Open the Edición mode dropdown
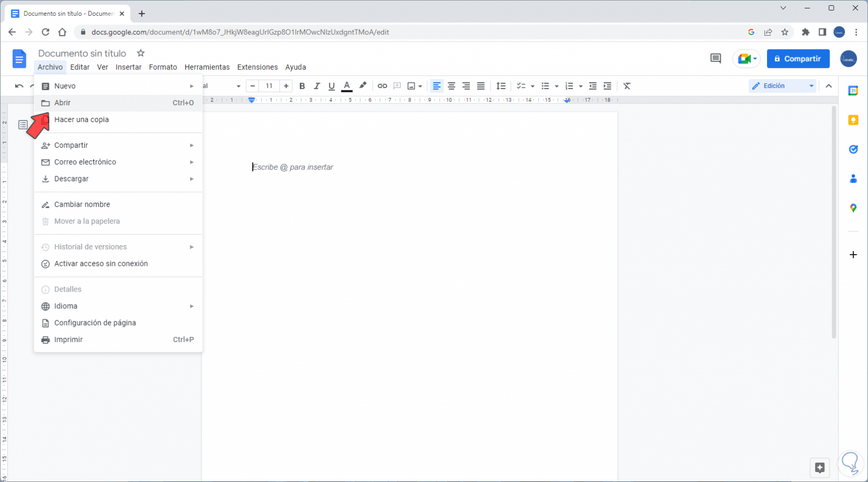Viewport: 868px width, 482px height. (x=782, y=86)
